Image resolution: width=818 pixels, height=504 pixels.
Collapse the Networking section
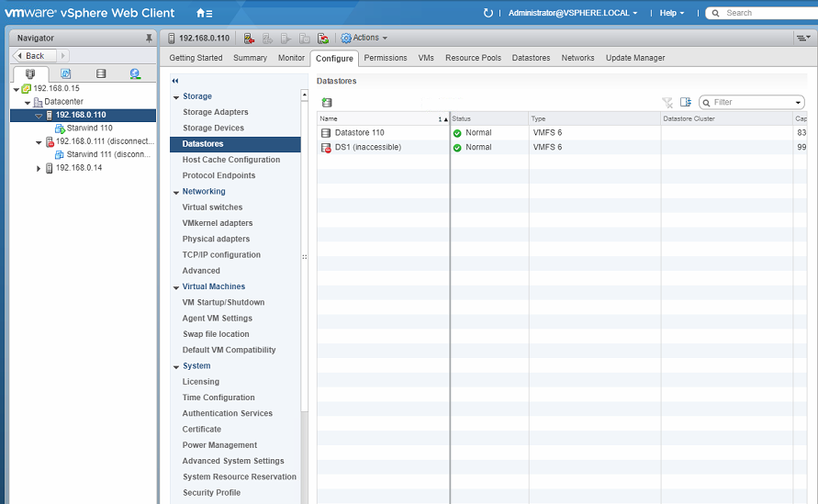[x=176, y=192]
